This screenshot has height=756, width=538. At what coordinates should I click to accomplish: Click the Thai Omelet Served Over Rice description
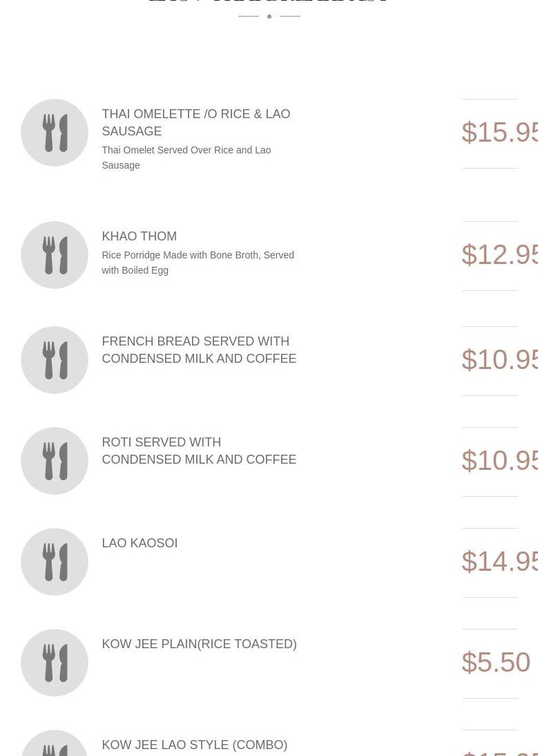click(x=186, y=158)
